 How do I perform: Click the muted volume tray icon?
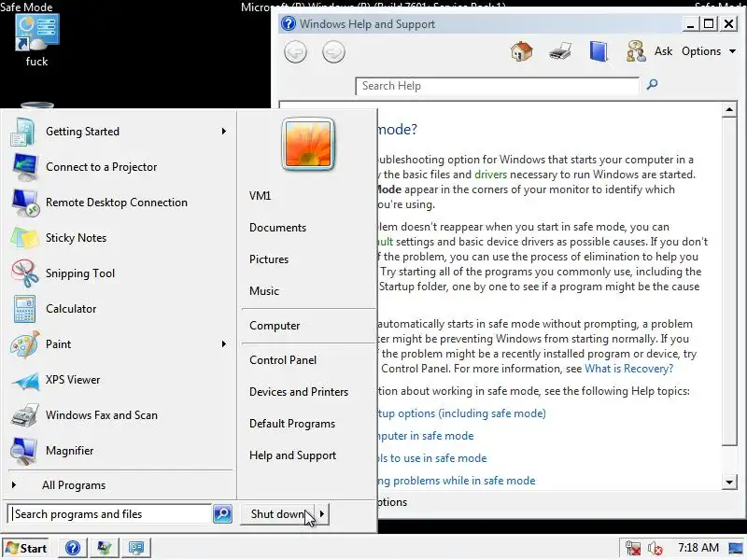pyautogui.click(x=655, y=548)
